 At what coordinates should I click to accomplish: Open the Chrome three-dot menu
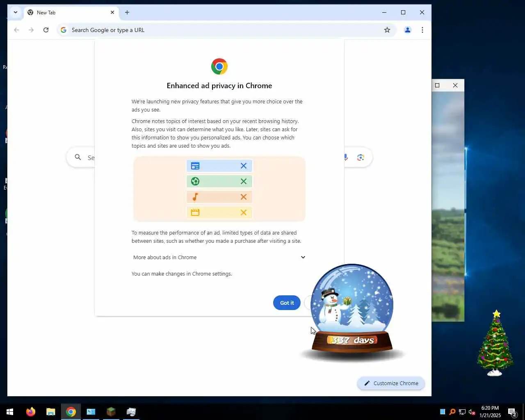[x=422, y=30]
